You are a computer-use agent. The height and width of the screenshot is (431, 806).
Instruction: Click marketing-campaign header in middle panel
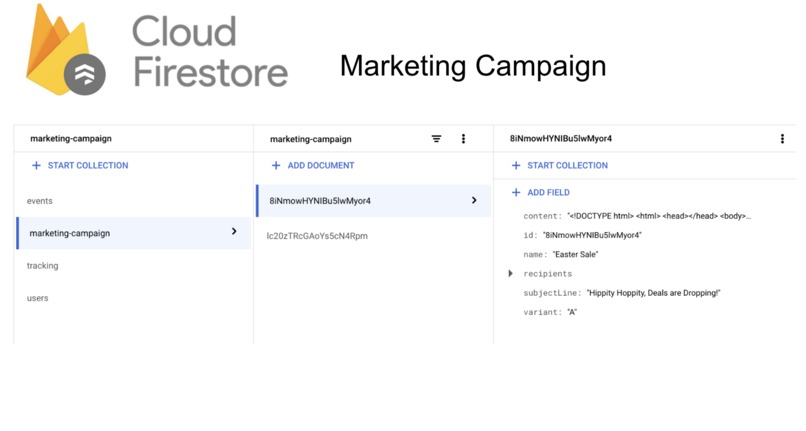coord(310,139)
